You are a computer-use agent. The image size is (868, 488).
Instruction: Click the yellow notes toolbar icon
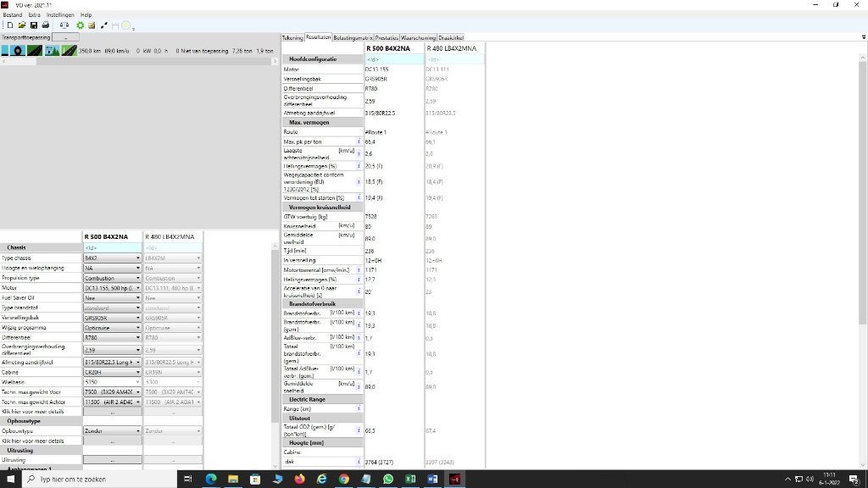click(x=92, y=25)
